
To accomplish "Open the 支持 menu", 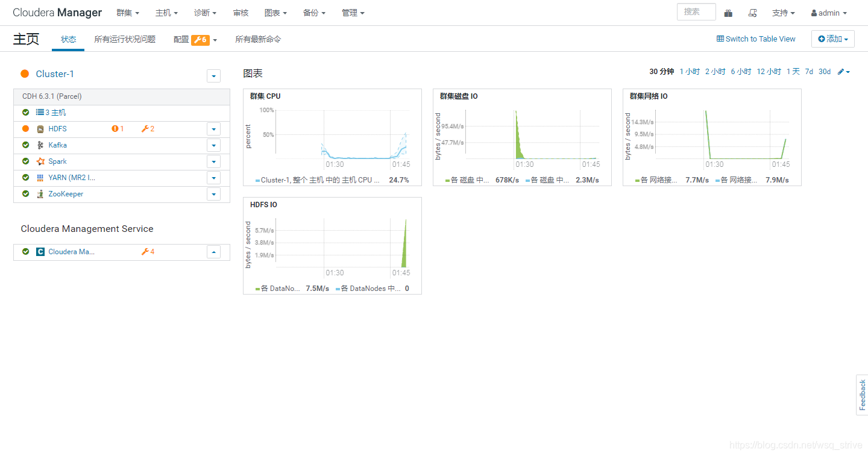I will point(783,13).
